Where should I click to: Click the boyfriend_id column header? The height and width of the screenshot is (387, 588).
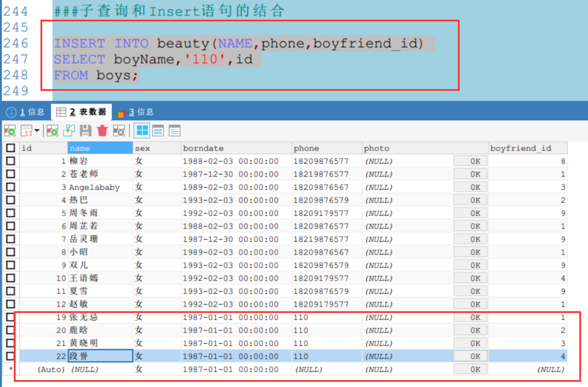pyautogui.click(x=528, y=148)
